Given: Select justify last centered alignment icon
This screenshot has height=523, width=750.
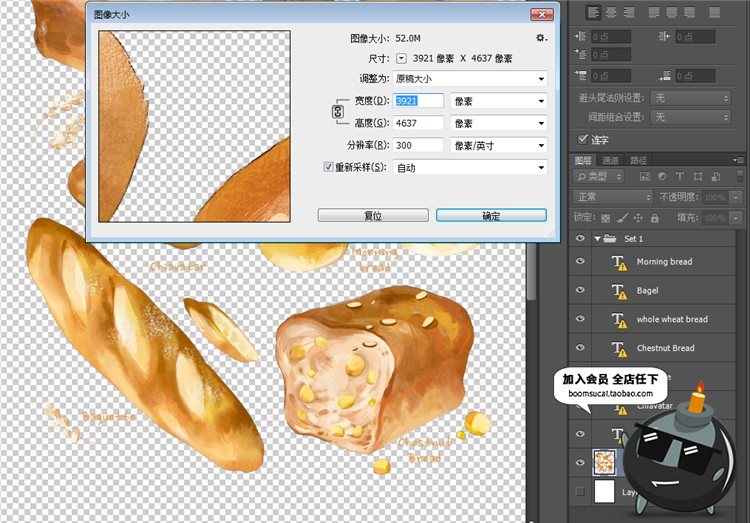Looking at the screenshot, I should point(672,12).
